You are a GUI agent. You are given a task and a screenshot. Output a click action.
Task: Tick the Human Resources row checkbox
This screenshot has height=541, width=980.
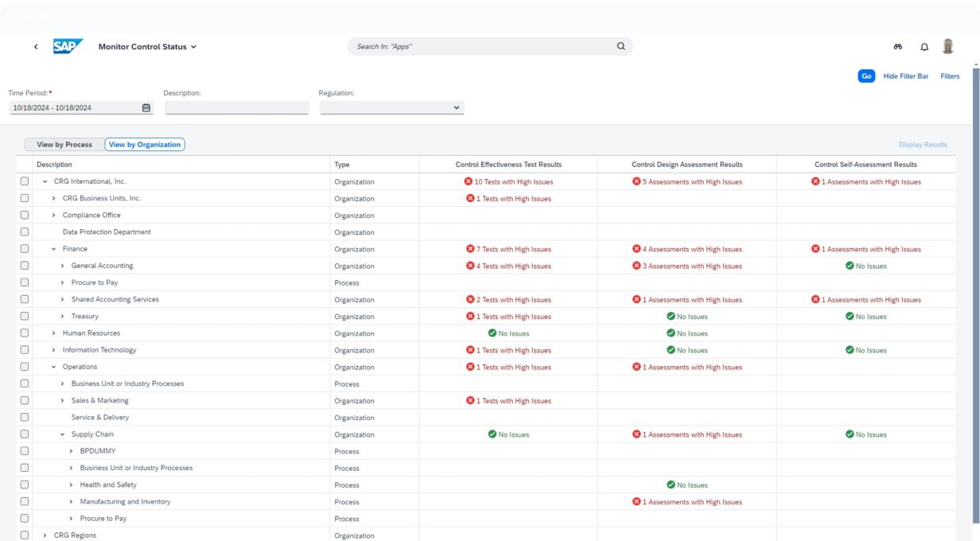(25, 333)
